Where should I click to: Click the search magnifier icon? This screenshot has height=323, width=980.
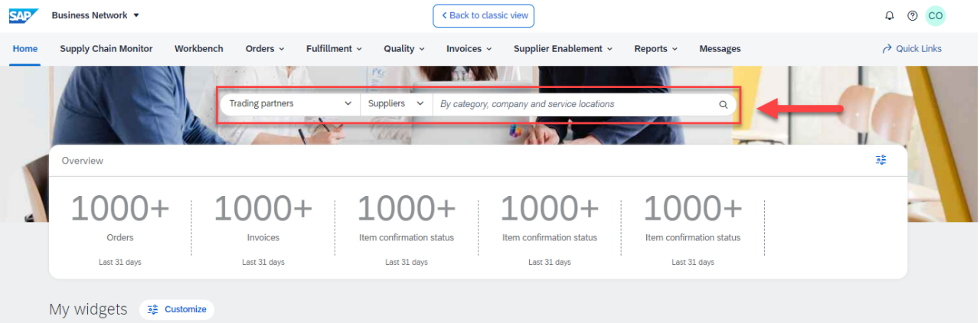723,104
